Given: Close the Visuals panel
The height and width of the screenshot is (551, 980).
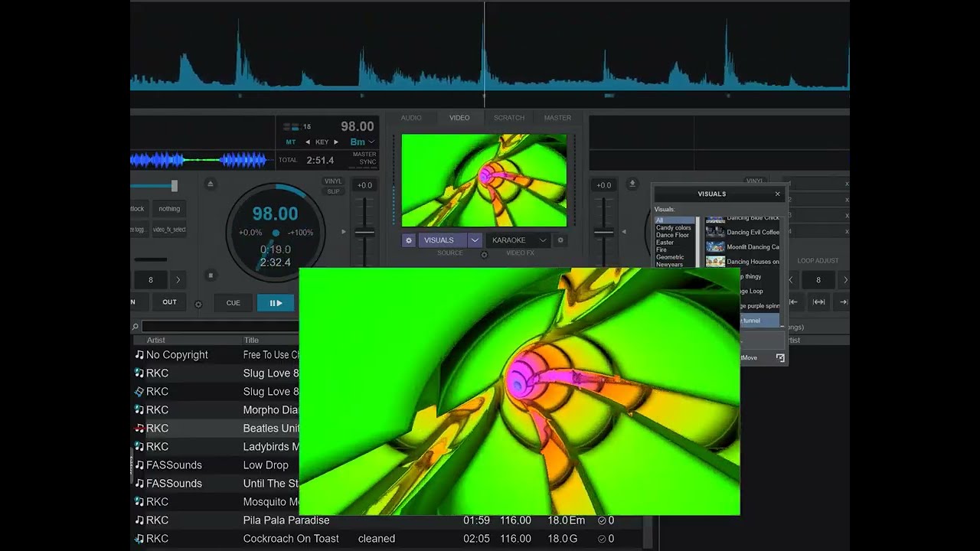Looking at the screenshot, I should pyautogui.click(x=777, y=194).
